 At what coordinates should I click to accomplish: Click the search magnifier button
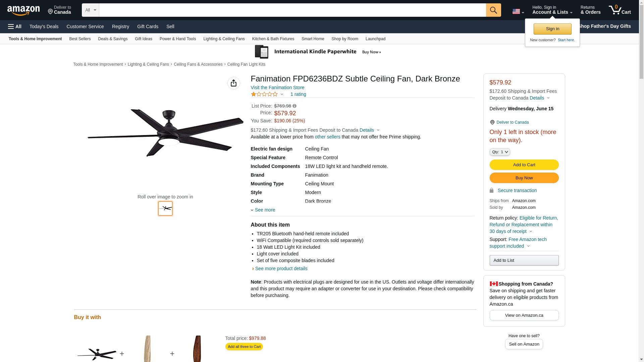493,10
